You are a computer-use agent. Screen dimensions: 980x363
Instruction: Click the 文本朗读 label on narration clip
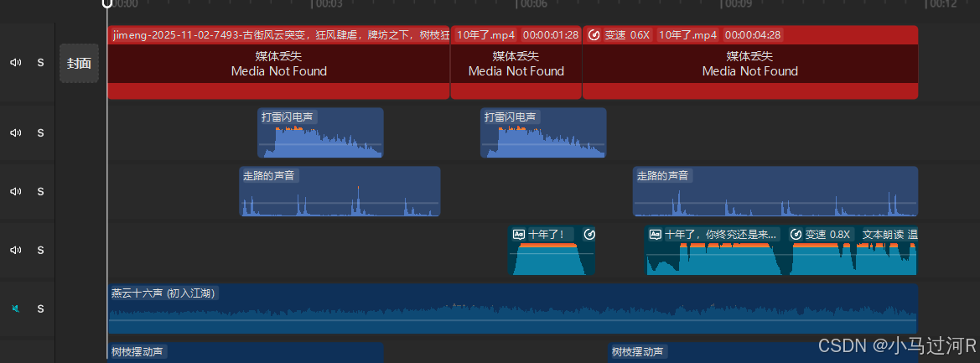(x=883, y=235)
